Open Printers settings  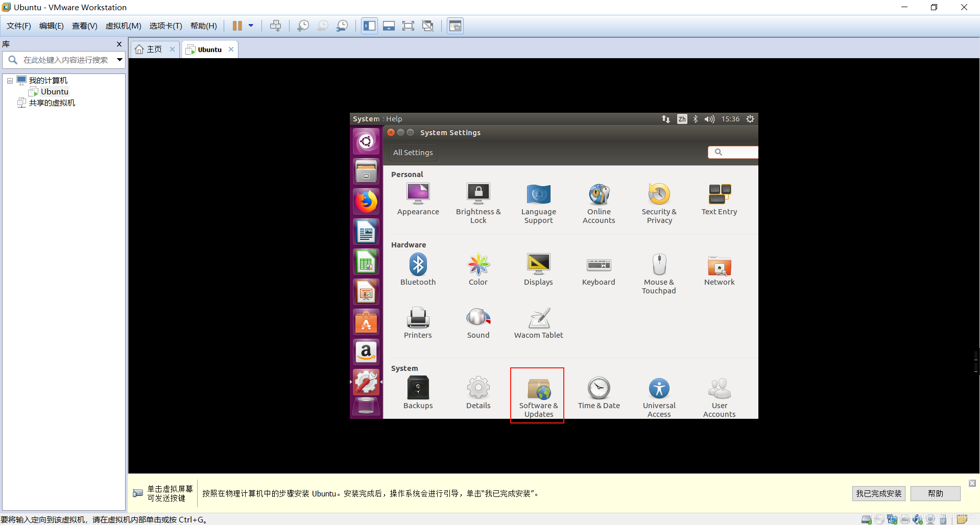(x=418, y=323)
